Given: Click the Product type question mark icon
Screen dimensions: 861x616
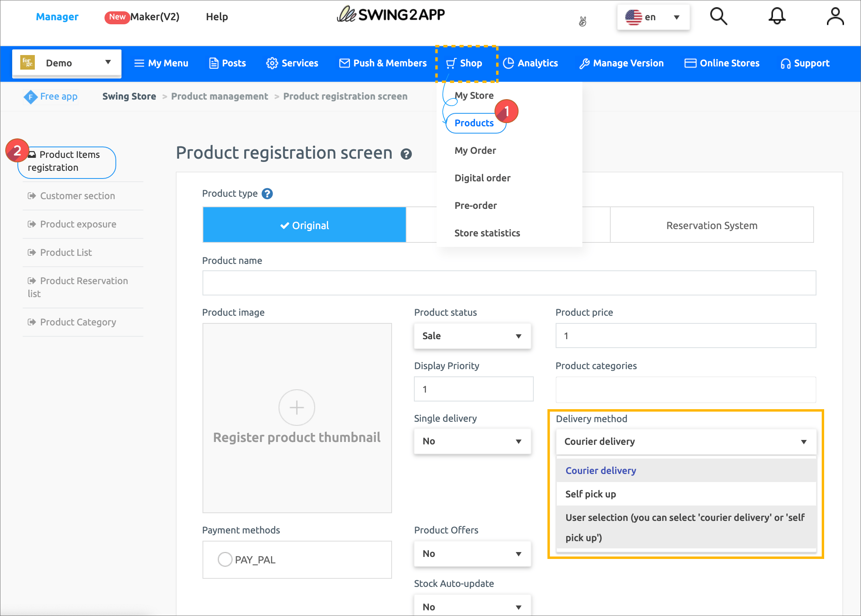Looking at the screenshot, I should click(267, 194).
